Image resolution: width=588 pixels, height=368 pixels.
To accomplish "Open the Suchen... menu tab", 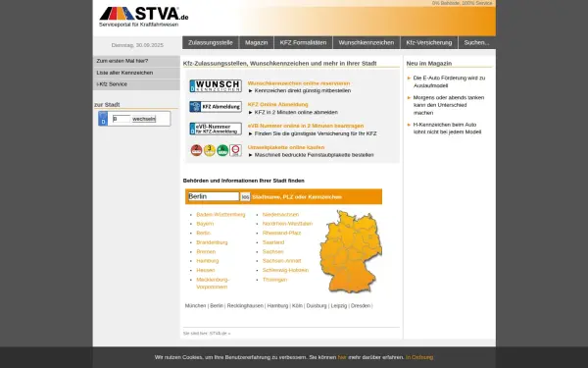I will (476, 43).
